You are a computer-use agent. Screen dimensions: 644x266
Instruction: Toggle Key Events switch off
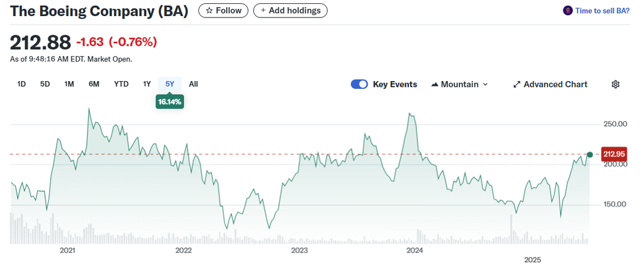pos(359,84)
